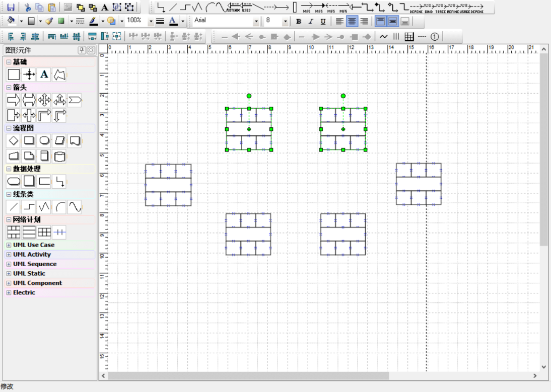Toggle center horizontal text alignment
Viewport: 551px width, 392px height.
point(352,22)
